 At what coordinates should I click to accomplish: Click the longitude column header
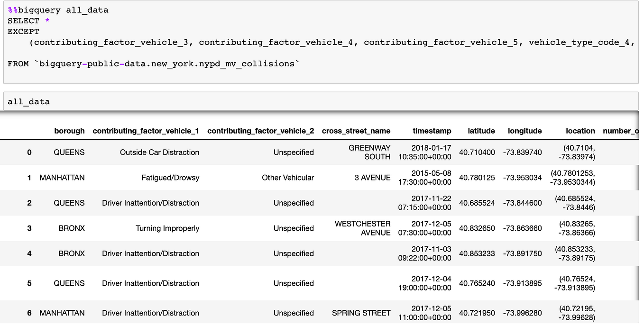pos(524,131)
